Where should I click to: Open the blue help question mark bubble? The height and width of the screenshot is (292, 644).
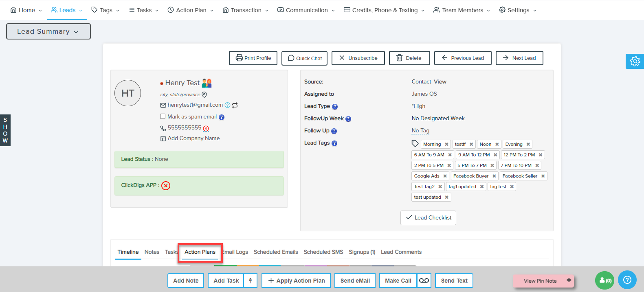[627, 280]
